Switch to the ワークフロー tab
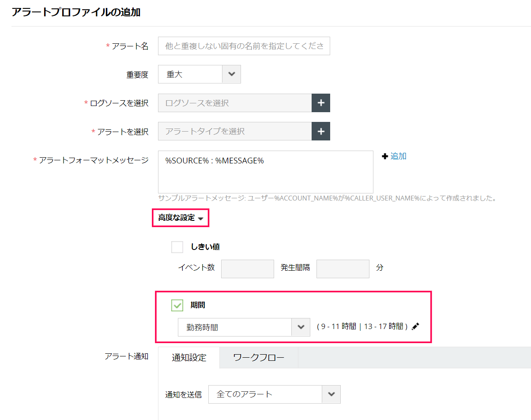The height and width of the screenshot is (420, 531). tap(259, 357)
